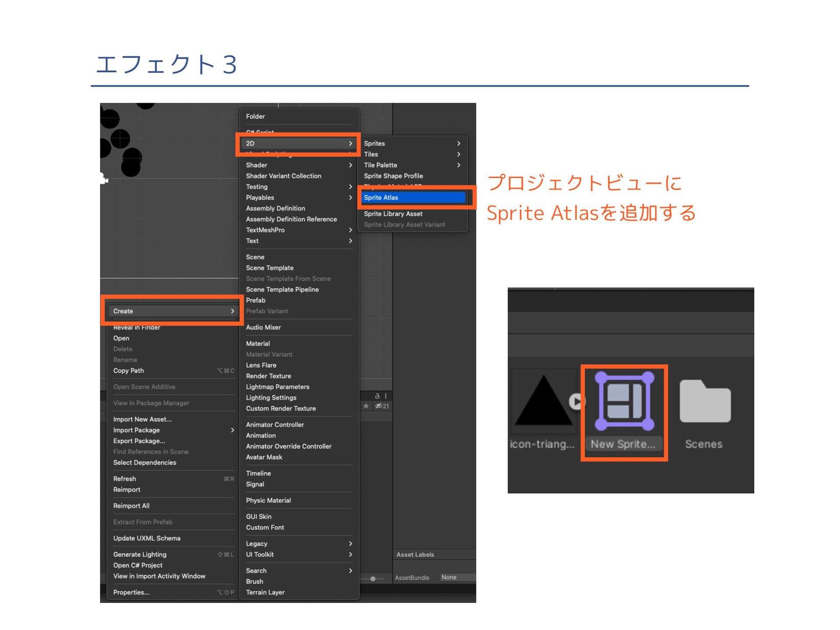This screenshot has width=840, height=630.
Task: Expand the Sprites submenu arrow
Action: point(458,143)
